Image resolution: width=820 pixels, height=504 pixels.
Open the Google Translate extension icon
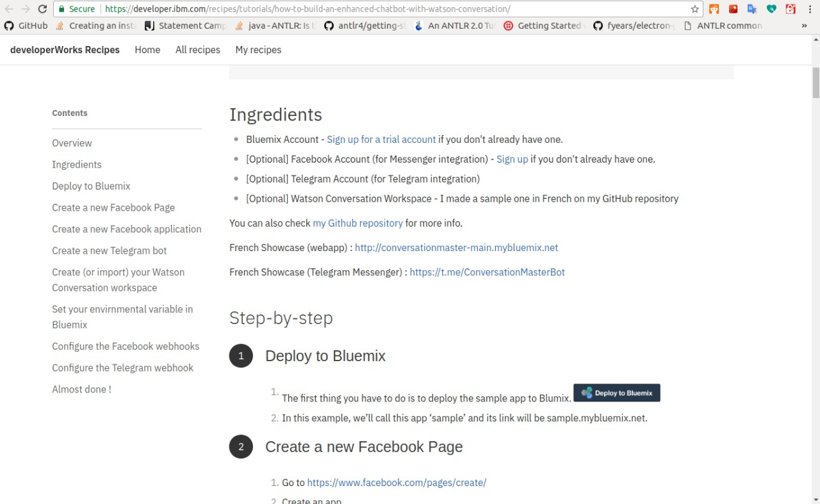(752, 9)
